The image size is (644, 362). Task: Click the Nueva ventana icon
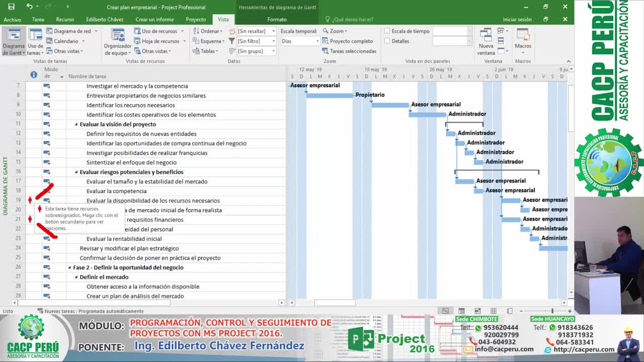click(x=486, y=41)
